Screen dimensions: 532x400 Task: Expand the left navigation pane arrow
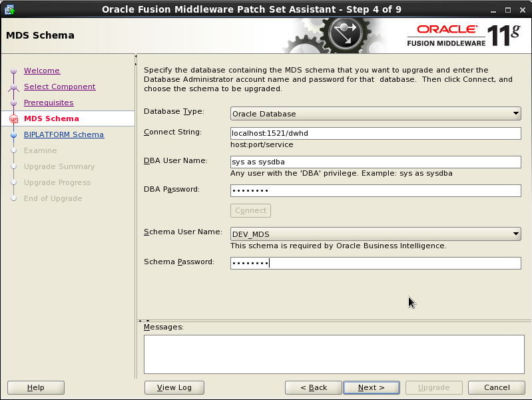tap(136, 64)
